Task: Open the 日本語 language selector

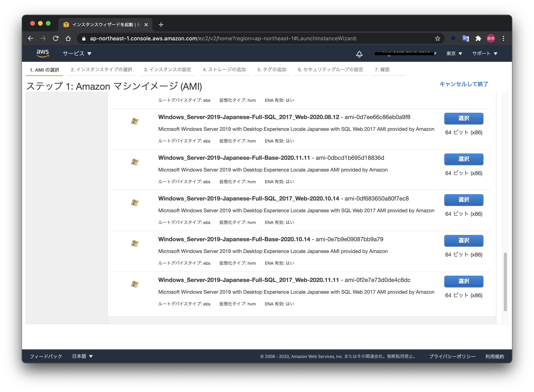Action: coord(82,356)
